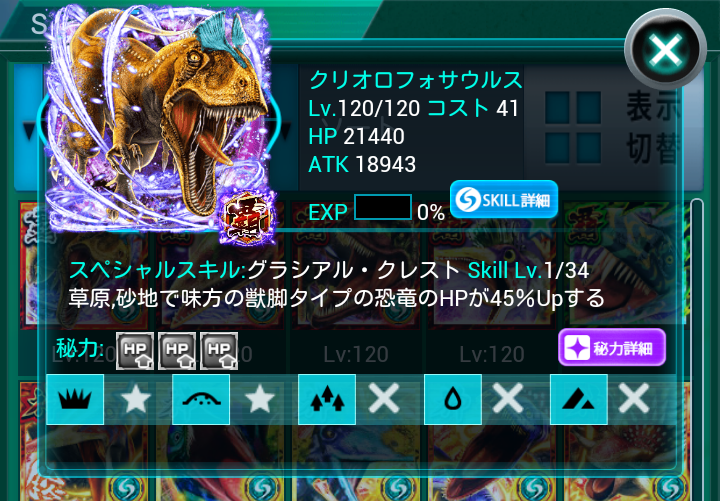Click the X mark next to mountain
This screenshot has width=720, height=501.
[634, 399]
